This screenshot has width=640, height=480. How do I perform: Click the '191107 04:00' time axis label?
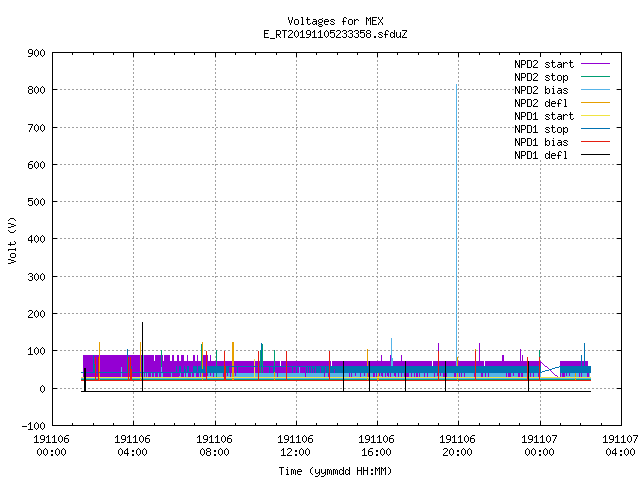[620, 446]
